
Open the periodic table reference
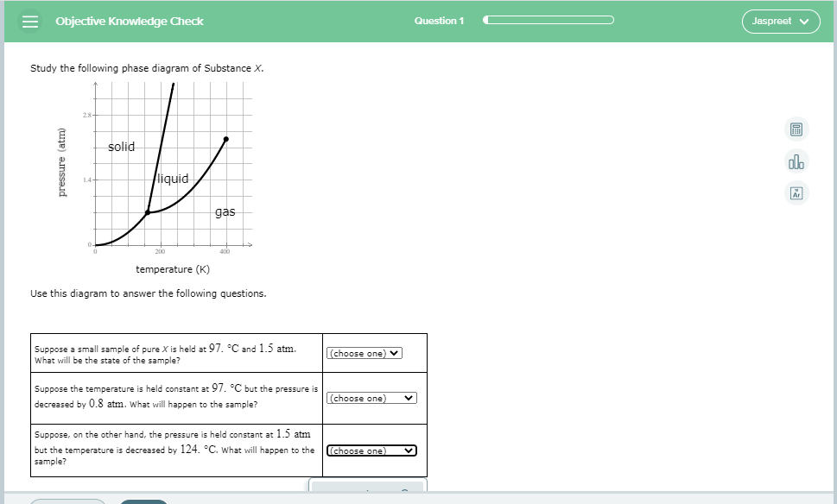[795, 192]
